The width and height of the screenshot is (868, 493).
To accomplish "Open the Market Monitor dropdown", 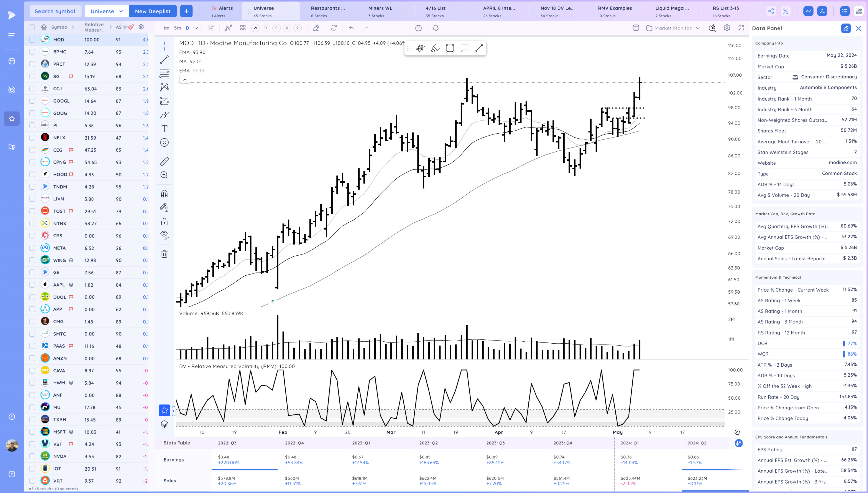I will coord(672,28).
